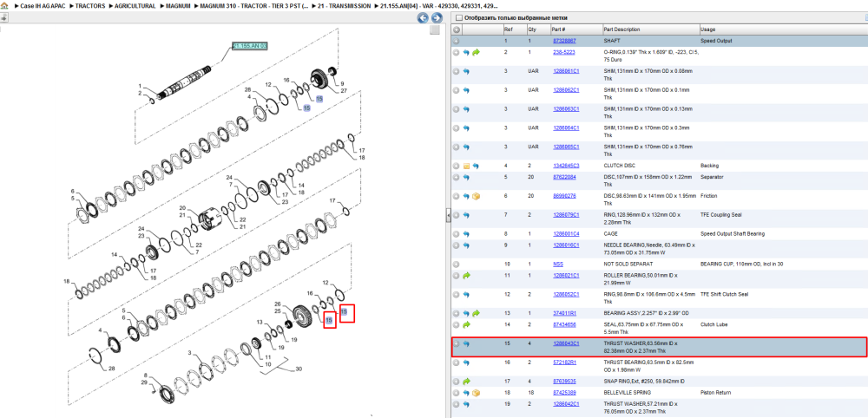Select 'CAGE' description text
The width and height of the screenshot is (868, 418).
pos(610,234)
